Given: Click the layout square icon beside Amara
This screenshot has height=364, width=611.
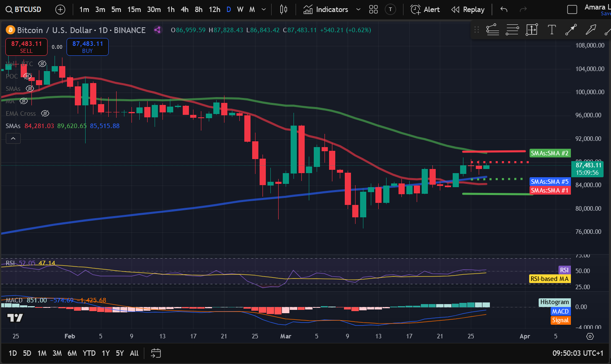Looking at the screenshot, I should pyautogui.click(x=572, y=10).
